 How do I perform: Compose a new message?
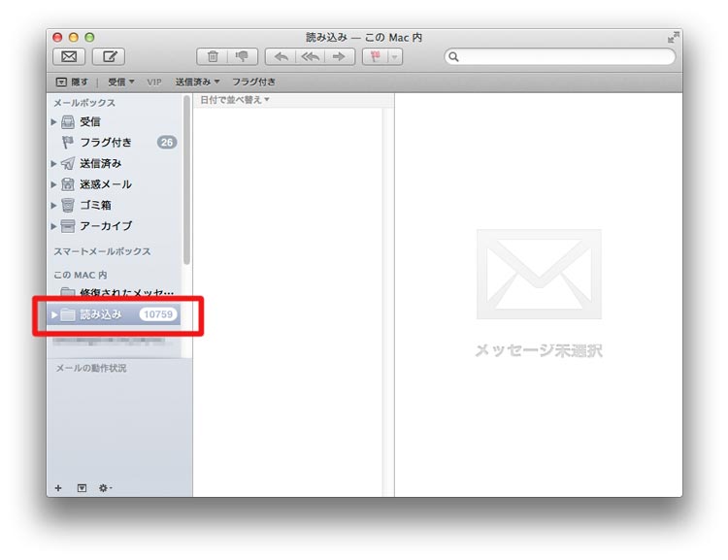click(x=109, y=56)
